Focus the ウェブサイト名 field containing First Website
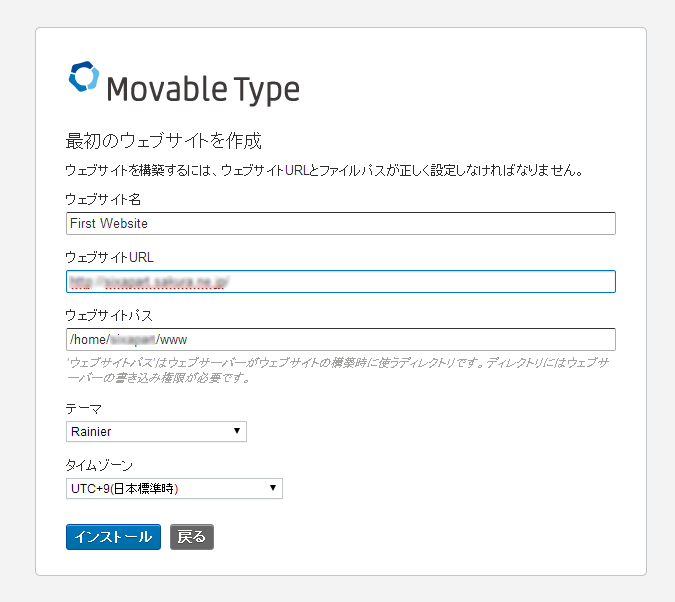The width and height of the screenshot is (675, 602). [340, 223]
